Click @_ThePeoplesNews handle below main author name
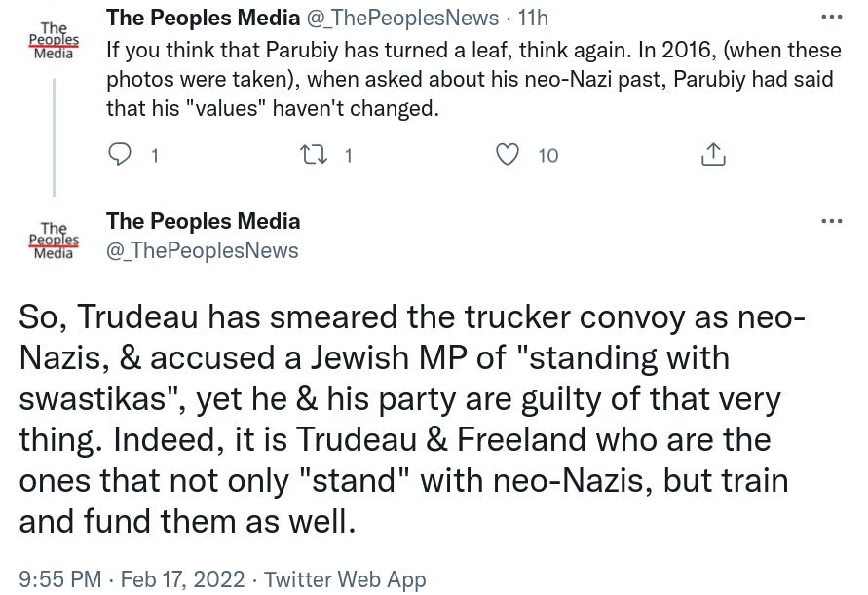Image resolution: width=868 pixels, height=595 pixels. (x=202, y=251)
